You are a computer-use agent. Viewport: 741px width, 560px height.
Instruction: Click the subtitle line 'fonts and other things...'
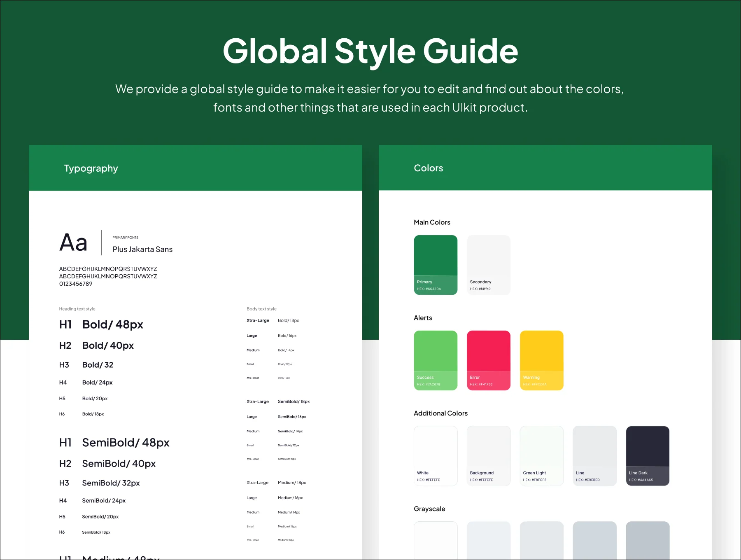[370, 107]
